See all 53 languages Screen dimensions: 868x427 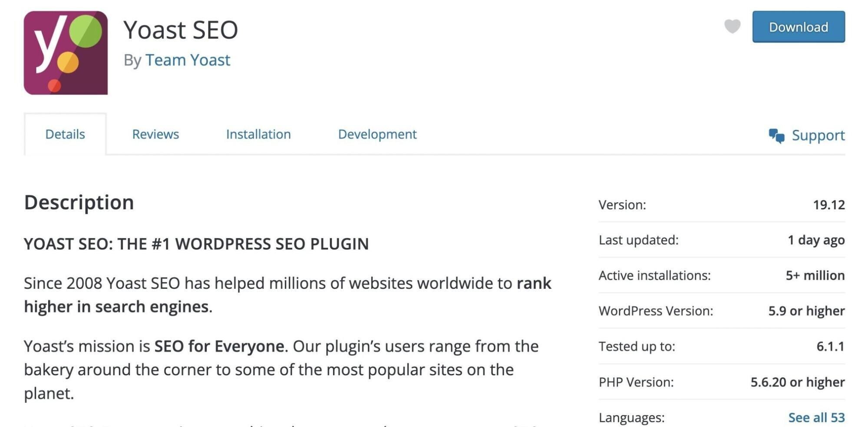coord(816,417)
